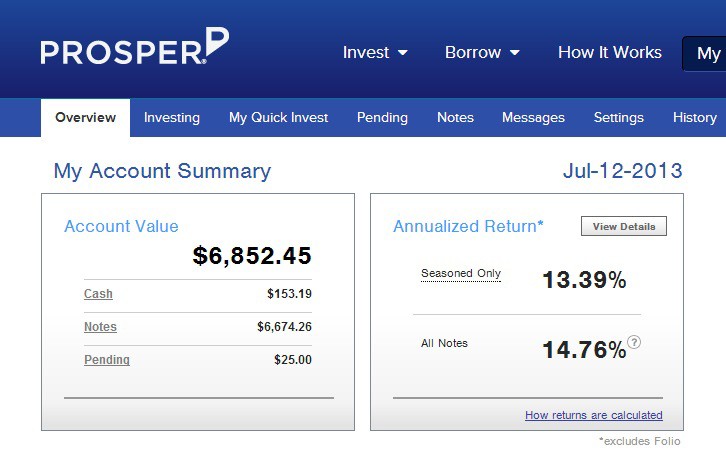Image resolution: width=726 pixels, height=459 pixels.
Task: Open How It Works page
Action: [609, 52]
